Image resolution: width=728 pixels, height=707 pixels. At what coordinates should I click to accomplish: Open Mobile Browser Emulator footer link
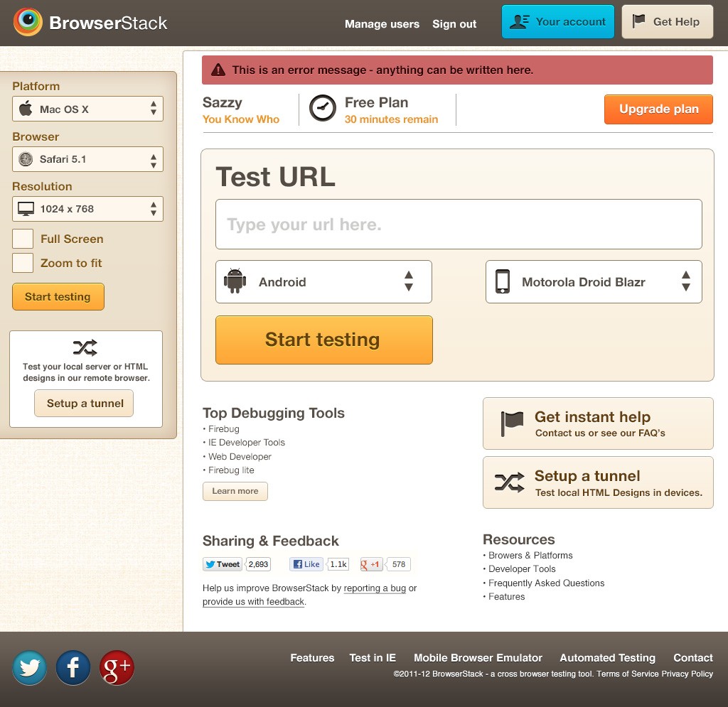coord(478,658)
